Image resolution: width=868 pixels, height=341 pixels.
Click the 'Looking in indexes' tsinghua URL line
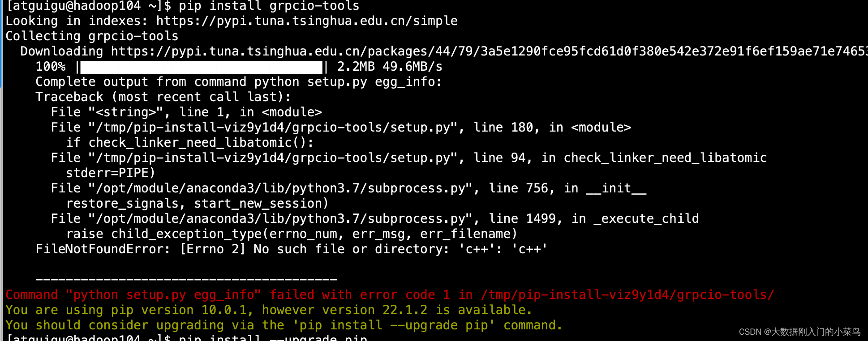(232, 21)
